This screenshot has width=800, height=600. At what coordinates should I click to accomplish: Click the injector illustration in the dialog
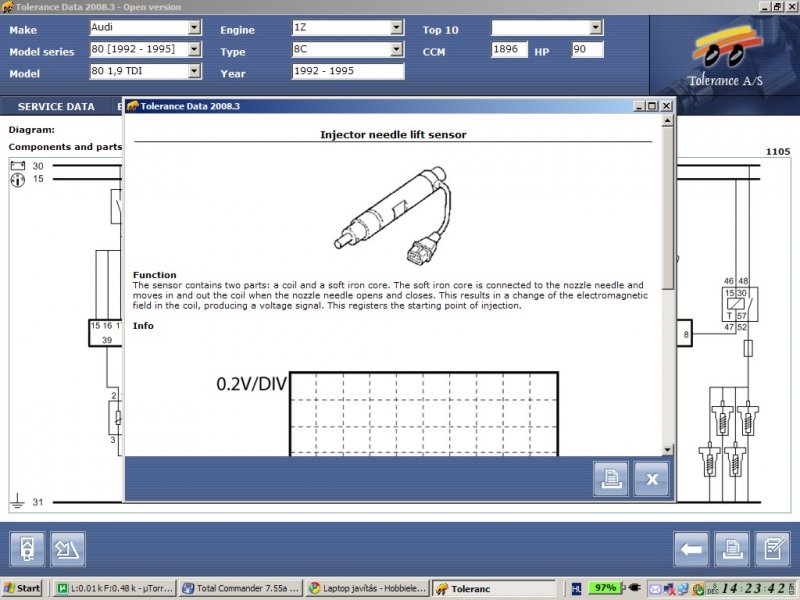tap(393, 214)
